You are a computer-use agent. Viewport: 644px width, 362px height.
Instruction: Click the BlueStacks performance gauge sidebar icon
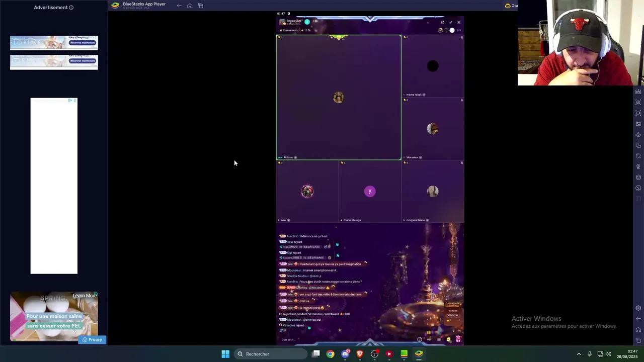(x=638, y=188)
